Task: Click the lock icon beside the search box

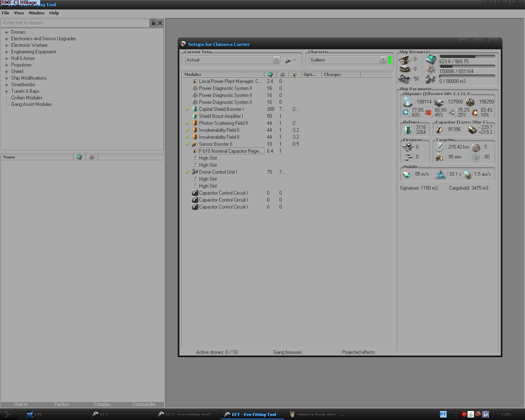Action: [x=154, y=23]
